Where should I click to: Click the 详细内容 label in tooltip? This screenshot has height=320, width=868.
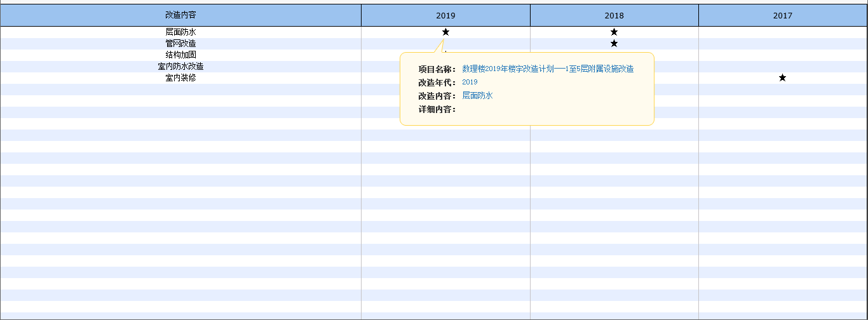pos(437,109)
